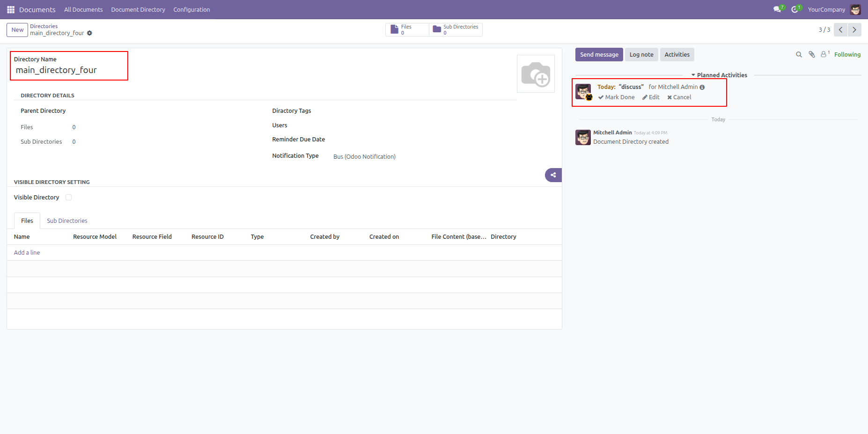Switch to the Files tab
This screenshot has width=868, height=434.
tap(27, 221)
